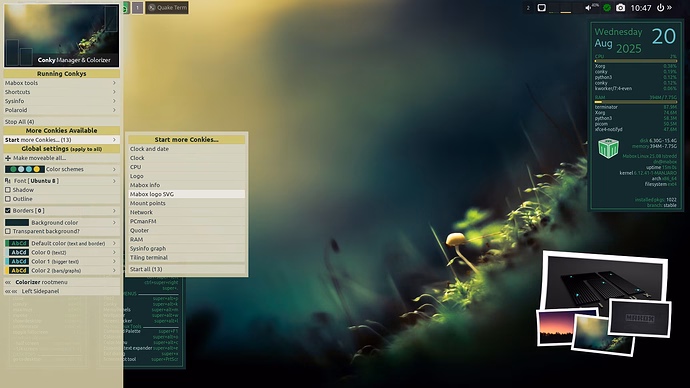Toggle the Shadow checkbox
The image size is (690, 388).
point(7,190)
